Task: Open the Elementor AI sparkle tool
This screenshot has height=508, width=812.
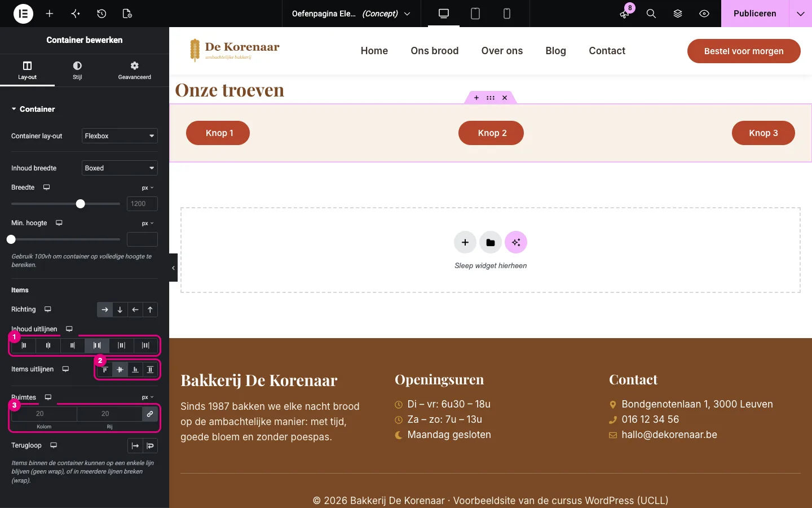Action: 76,14
